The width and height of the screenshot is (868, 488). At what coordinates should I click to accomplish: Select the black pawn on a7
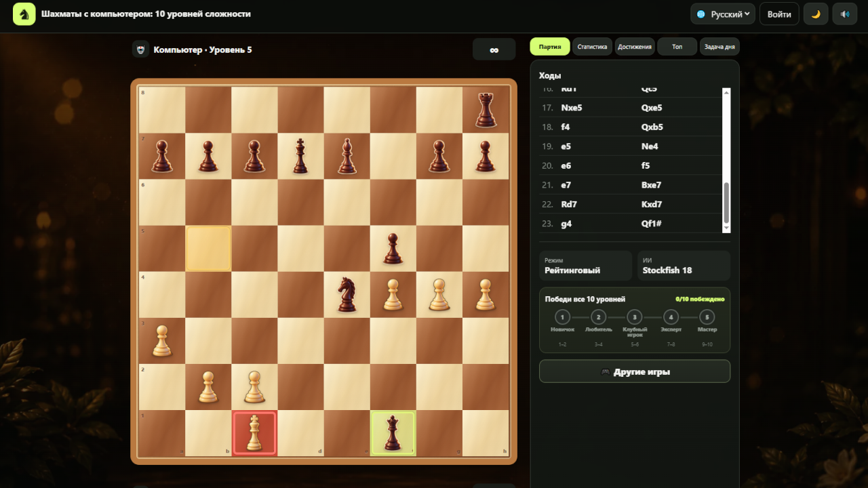(x=161, y=156)
